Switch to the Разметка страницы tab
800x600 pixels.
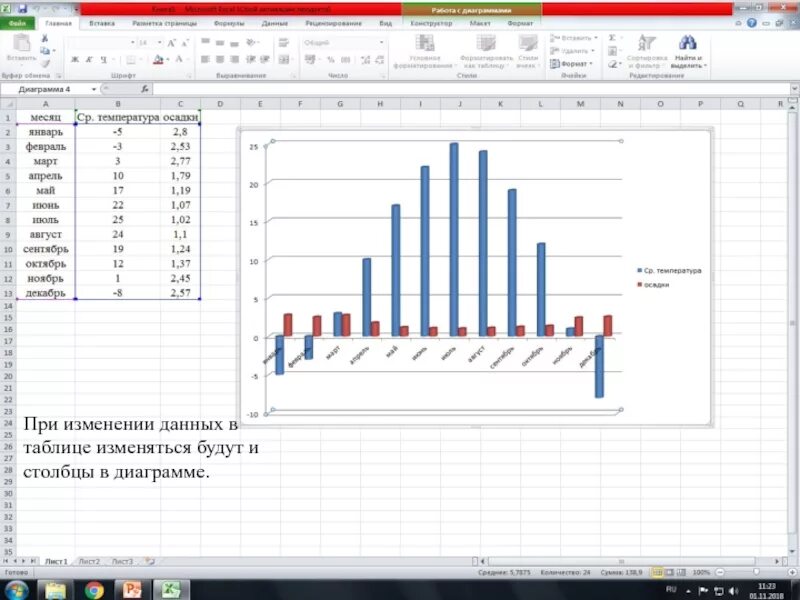[x=164, y=23]
